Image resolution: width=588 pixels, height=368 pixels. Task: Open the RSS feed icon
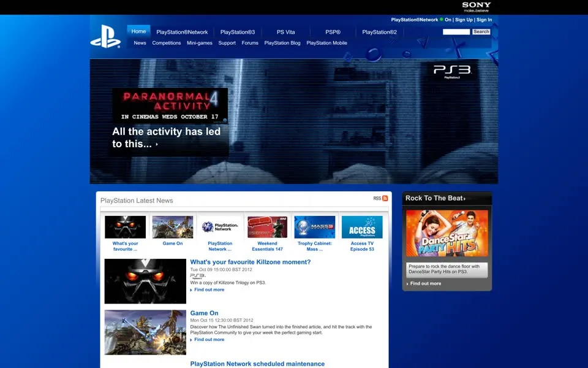[385, 198]
